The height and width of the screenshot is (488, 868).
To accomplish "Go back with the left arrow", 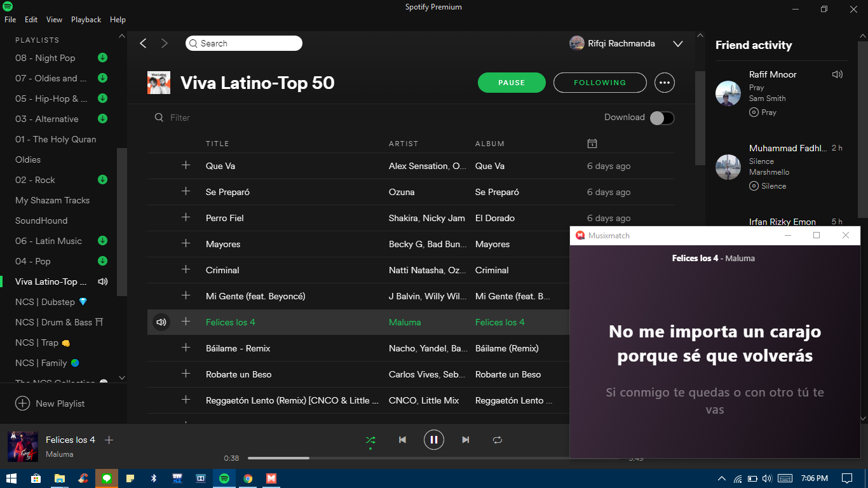I will point(143,43).
